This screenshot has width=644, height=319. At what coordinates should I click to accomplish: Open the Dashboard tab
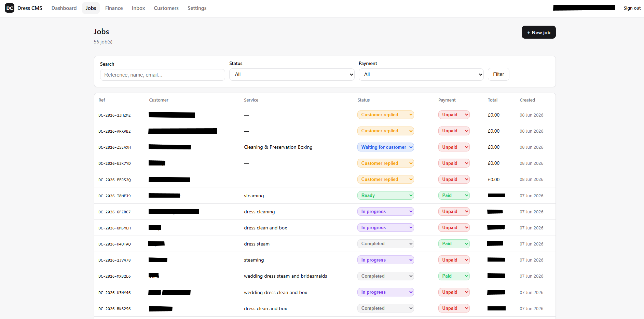(x=64, y=8)
